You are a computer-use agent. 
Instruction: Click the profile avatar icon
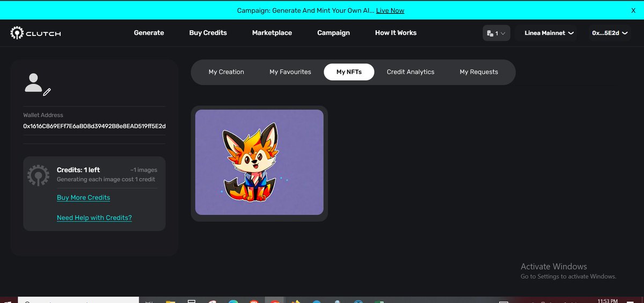34,83
